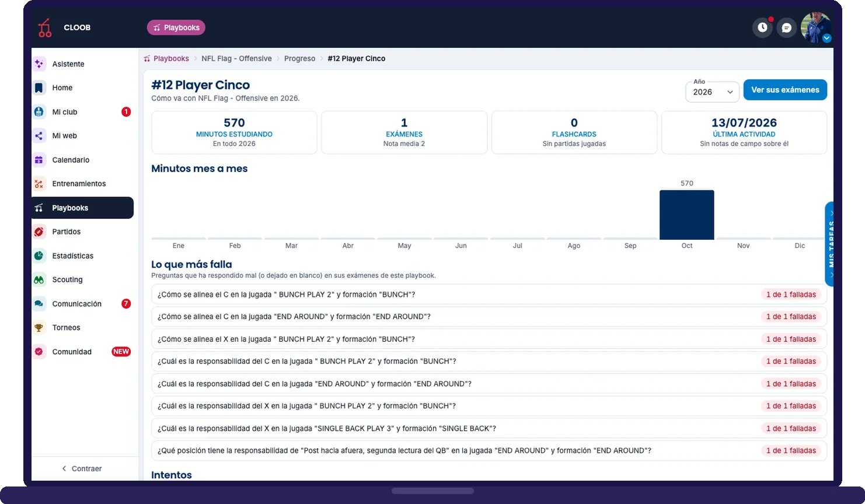Expand the Mis Tareas side panel

(829, 244)
